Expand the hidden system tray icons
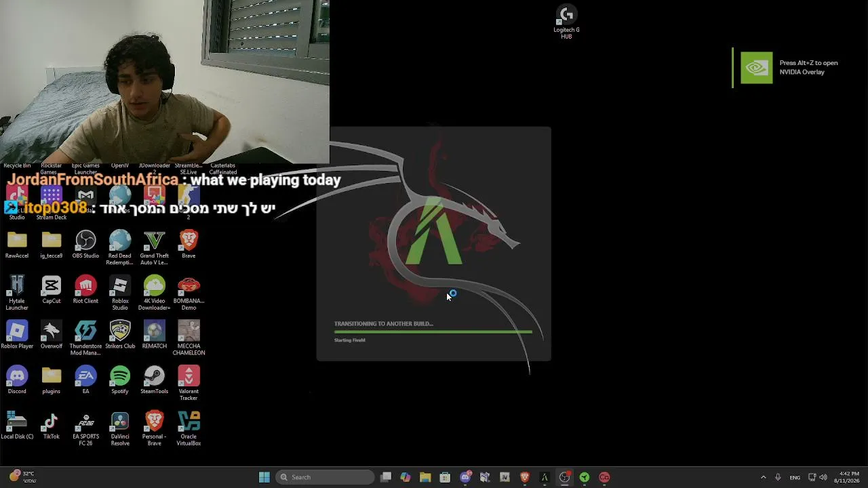Viewport: 868px width, 488px height. tap(763, 477)
